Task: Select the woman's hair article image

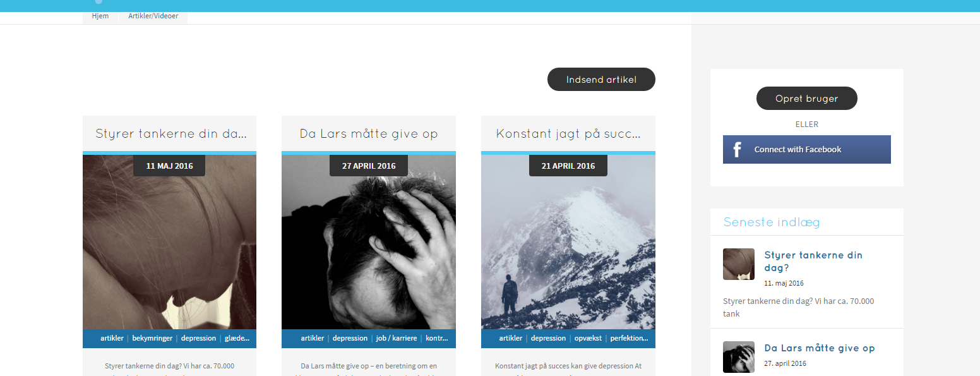Action: tap(169, 242)
